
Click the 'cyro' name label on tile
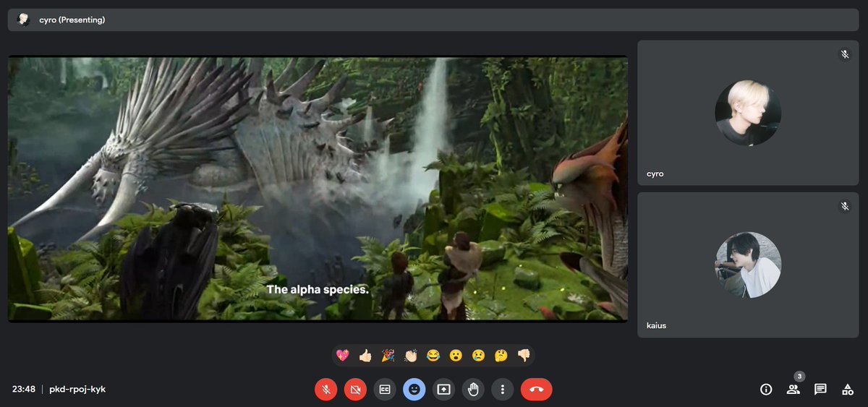(655, 174)
